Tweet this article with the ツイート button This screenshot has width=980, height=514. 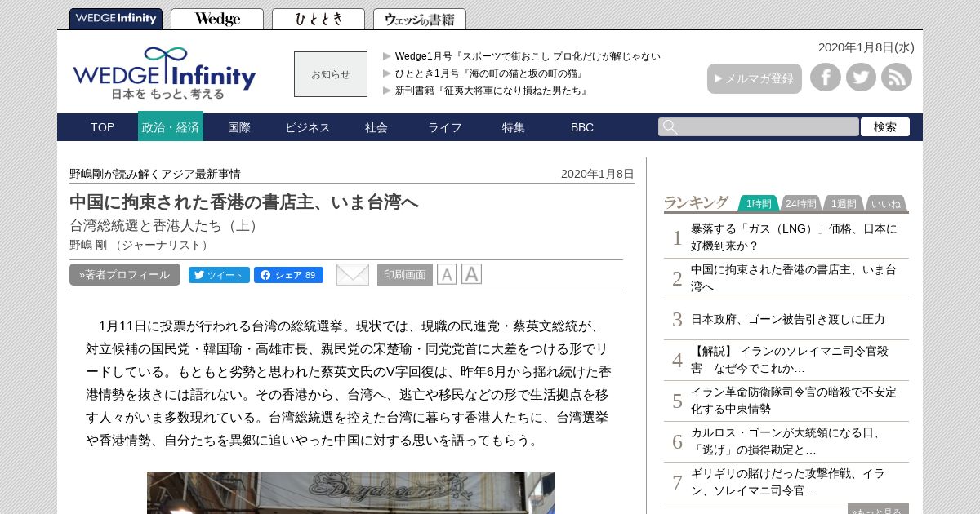pyautogui.click(x=219, y=275)
